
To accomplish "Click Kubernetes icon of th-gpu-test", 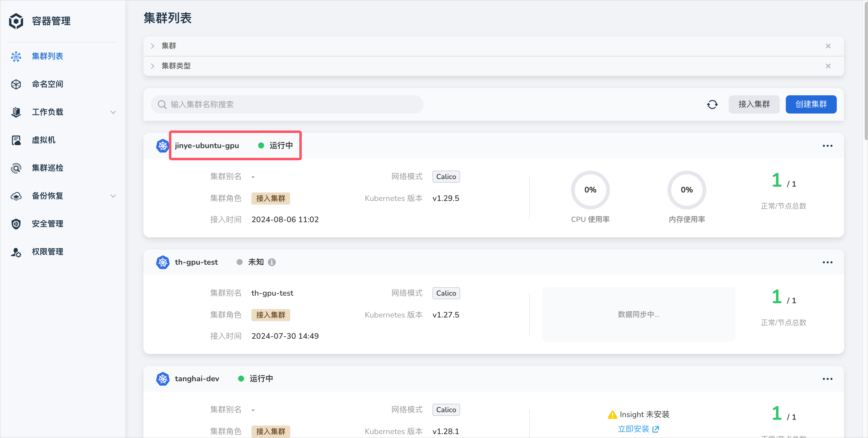I will 163,262.
